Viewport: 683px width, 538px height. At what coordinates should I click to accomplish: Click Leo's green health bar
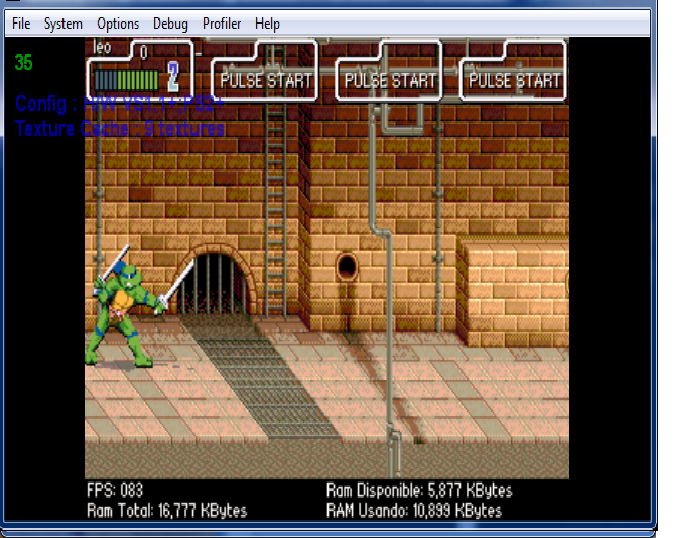click(x=126, y=80)
